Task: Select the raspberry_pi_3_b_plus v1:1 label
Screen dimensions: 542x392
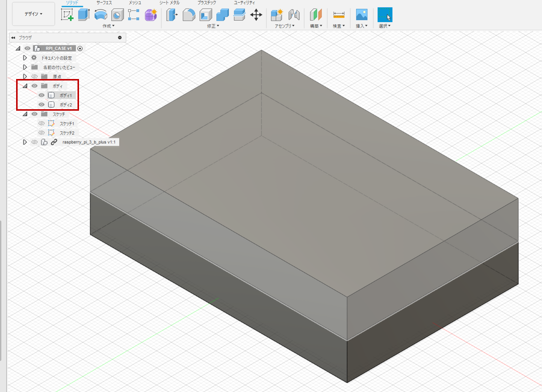Action: tap(89, 142)
